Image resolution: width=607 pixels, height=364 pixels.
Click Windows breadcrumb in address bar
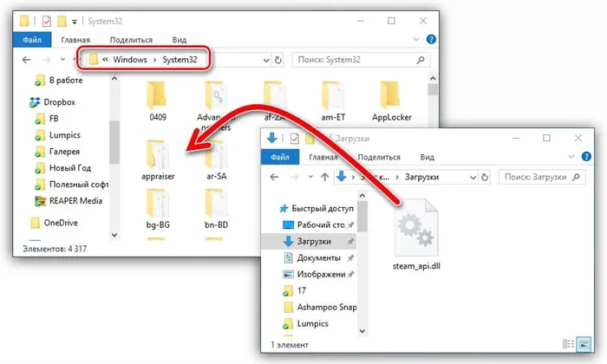[x=130, y=60]
